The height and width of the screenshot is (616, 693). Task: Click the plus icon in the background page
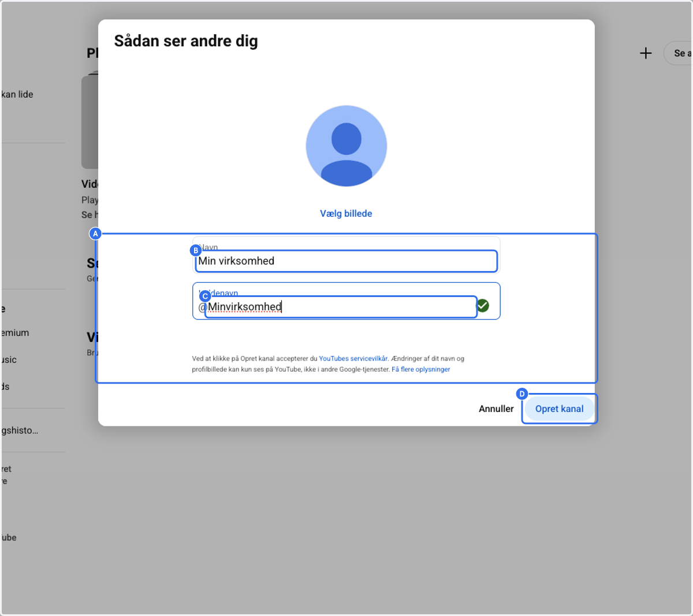coord(646,53)
